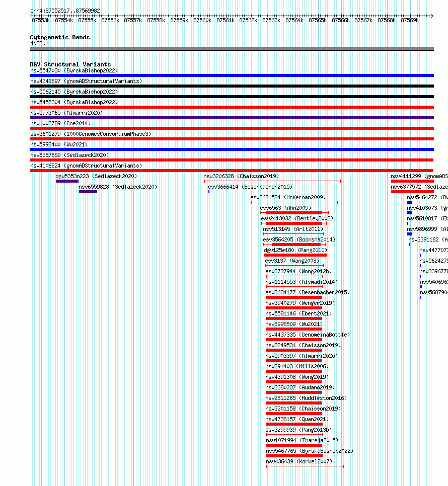The image size is (448, 486).
Task: Open esv3601279 (1000GenomesConsortiumPhase3) entry
Action: coord(91,134)
